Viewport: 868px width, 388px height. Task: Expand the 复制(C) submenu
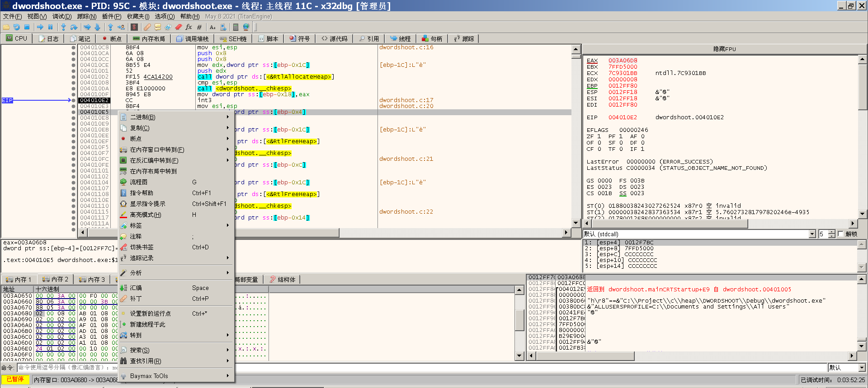(x=176, y=128)
